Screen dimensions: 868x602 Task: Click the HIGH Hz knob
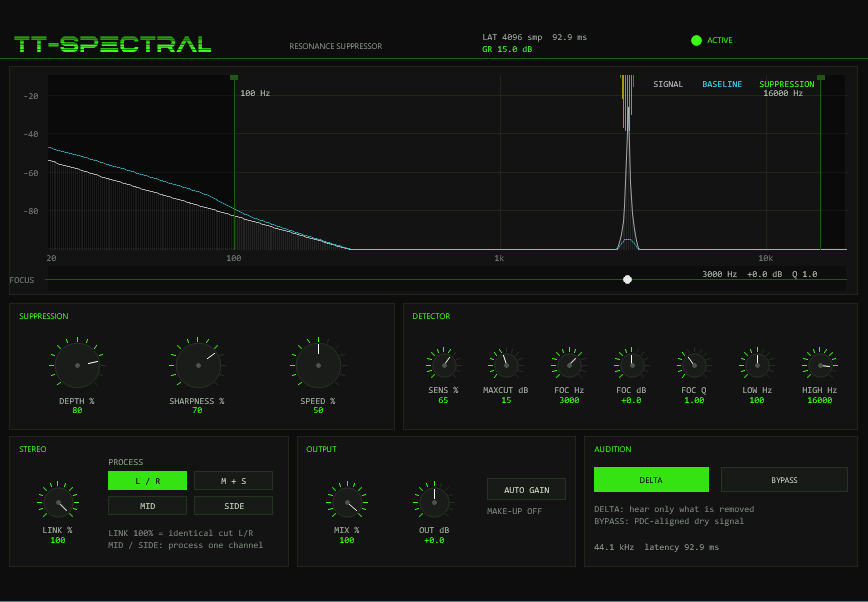point(820,366)
